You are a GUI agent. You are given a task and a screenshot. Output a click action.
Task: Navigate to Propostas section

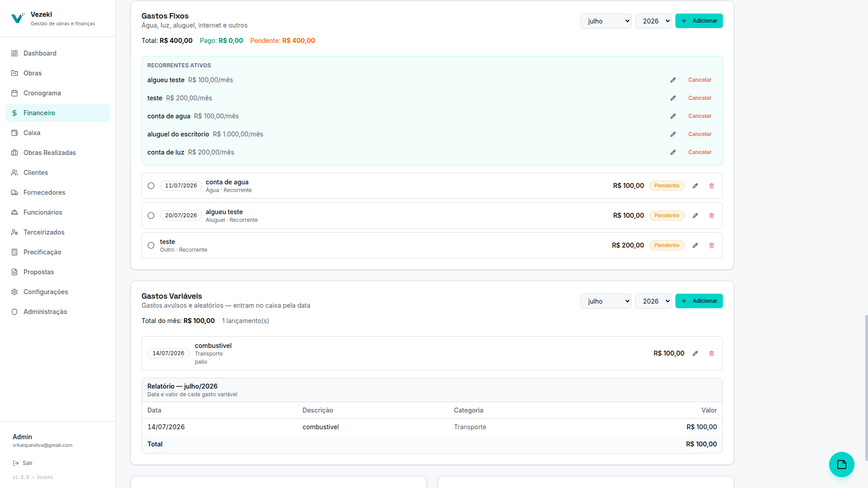(x=57, y=272)
